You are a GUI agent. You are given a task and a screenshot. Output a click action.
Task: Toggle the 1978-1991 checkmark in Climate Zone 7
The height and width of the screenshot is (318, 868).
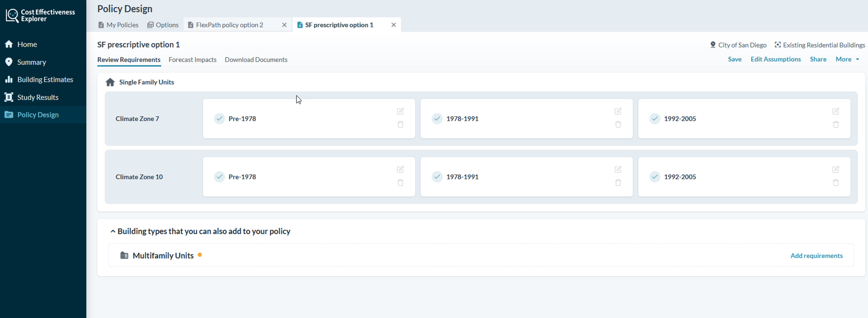coord(437,119)
